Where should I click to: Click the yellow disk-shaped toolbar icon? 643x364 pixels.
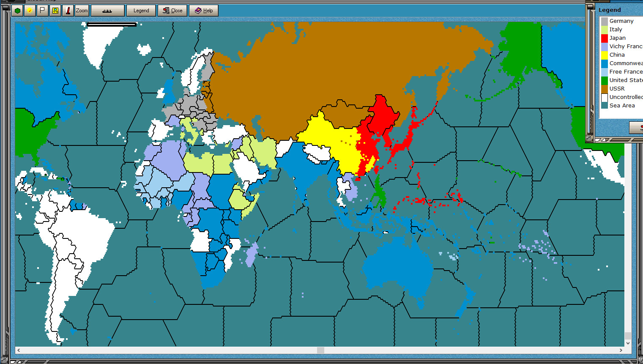pos(55,11)
